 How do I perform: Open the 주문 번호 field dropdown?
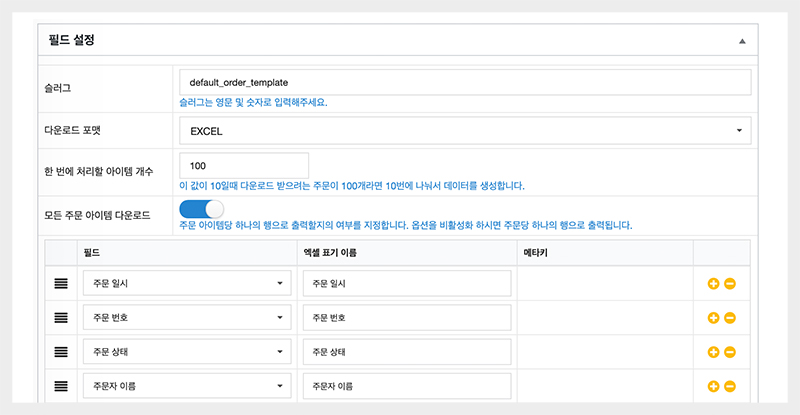coord(186,318)
